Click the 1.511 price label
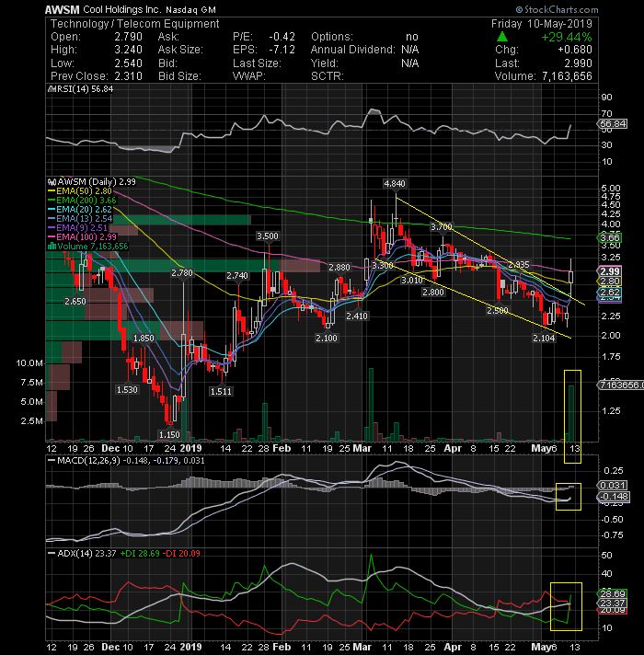Screen dimensions: 644x655 click(221, 391)
